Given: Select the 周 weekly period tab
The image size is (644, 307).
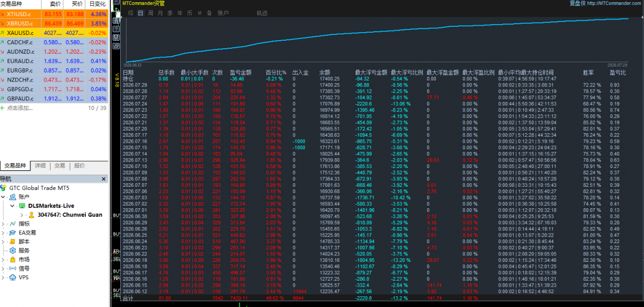Looking at the screenshot, I should point(150,13).
